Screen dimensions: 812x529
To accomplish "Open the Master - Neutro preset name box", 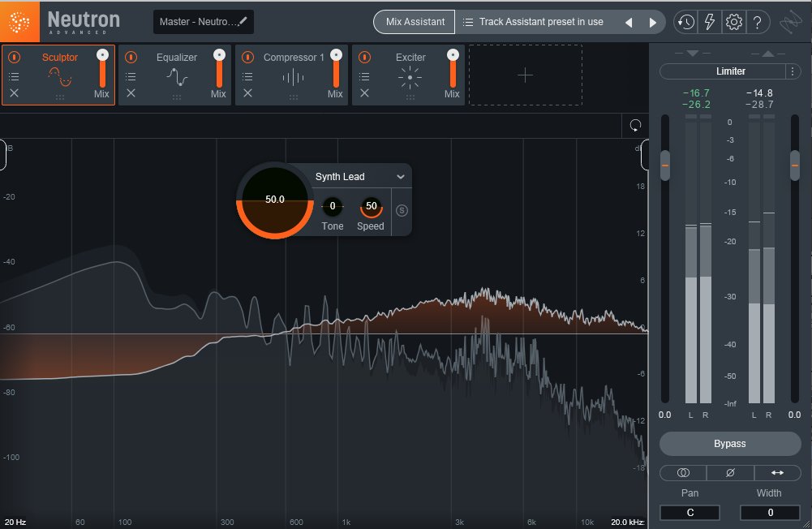I will pos(203,22).
